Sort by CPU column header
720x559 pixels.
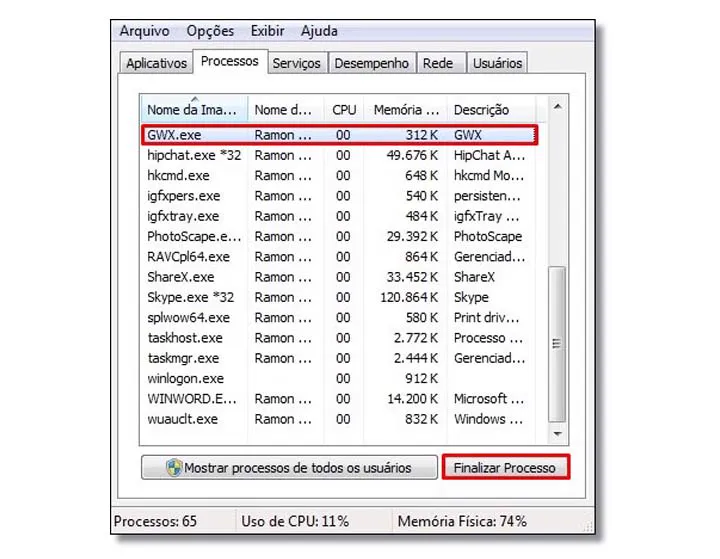pos(344,110)
